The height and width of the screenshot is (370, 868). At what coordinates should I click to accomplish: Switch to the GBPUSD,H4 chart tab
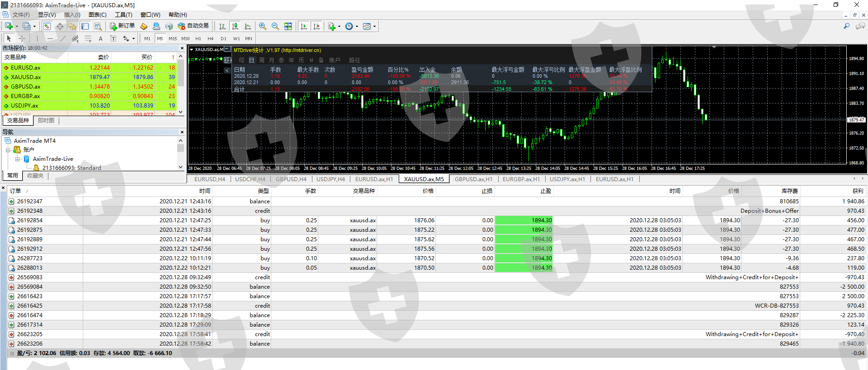291,179
